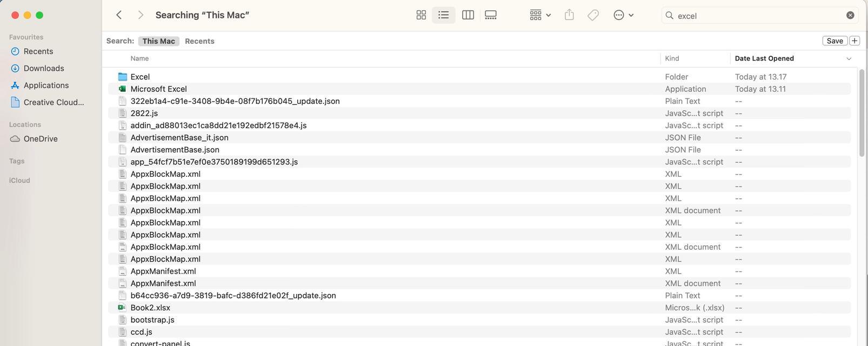Select the Excel folder row name
Image resolution: width=868 pixels, height=346 pixels.
pos(140,77)
